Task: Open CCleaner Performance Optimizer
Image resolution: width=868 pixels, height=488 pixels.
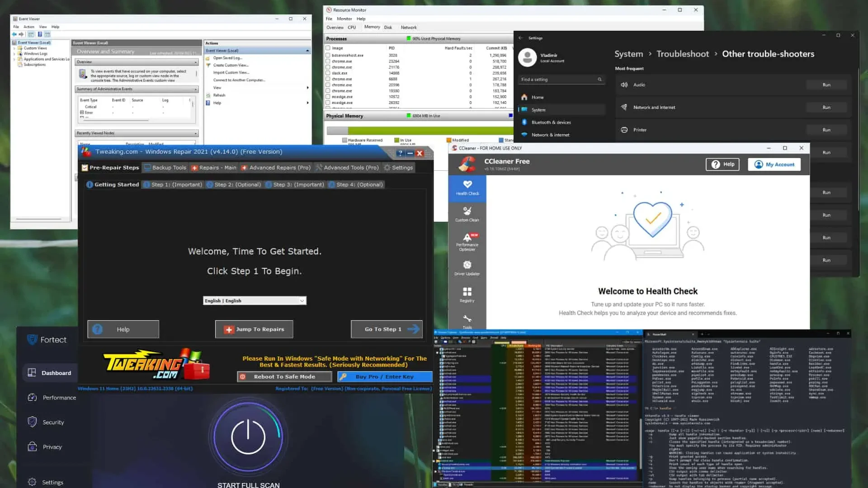Action: [x=467, y=242]
